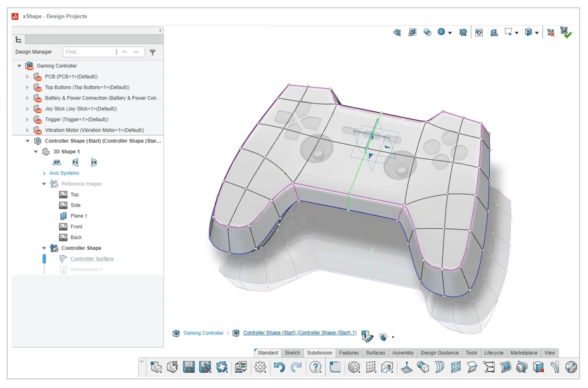This screenshot has height=388, width=588.
Task: Expand the Axis Systems chevron
Action: (44, 173)
